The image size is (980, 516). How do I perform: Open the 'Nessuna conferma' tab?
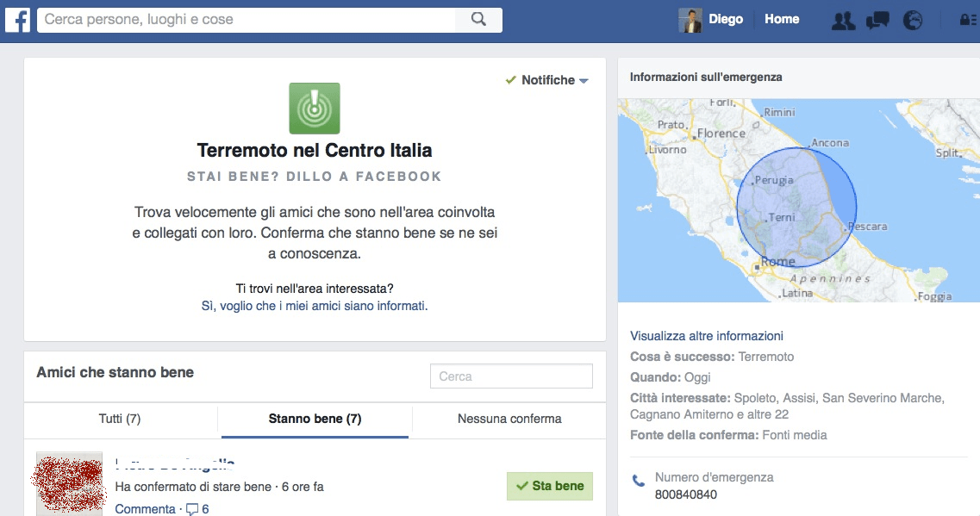509,419
